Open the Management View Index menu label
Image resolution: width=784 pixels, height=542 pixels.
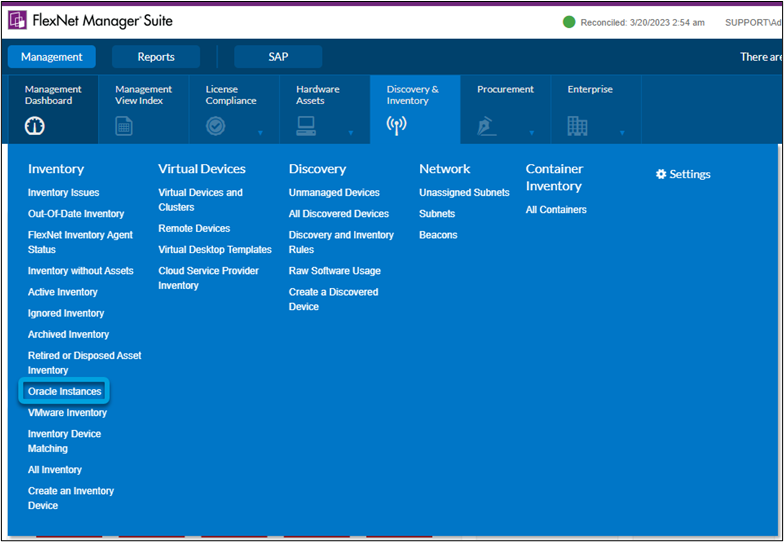click(144, 94)
